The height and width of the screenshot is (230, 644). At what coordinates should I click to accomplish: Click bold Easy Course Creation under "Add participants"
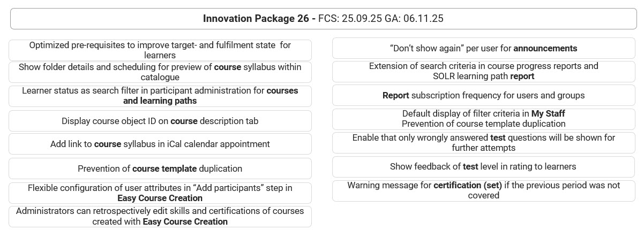pyautogui.click(x=160, y=198)
